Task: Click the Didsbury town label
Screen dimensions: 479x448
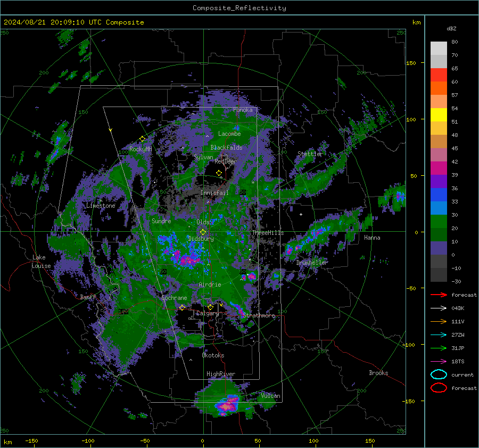Action: pos(201,239)
